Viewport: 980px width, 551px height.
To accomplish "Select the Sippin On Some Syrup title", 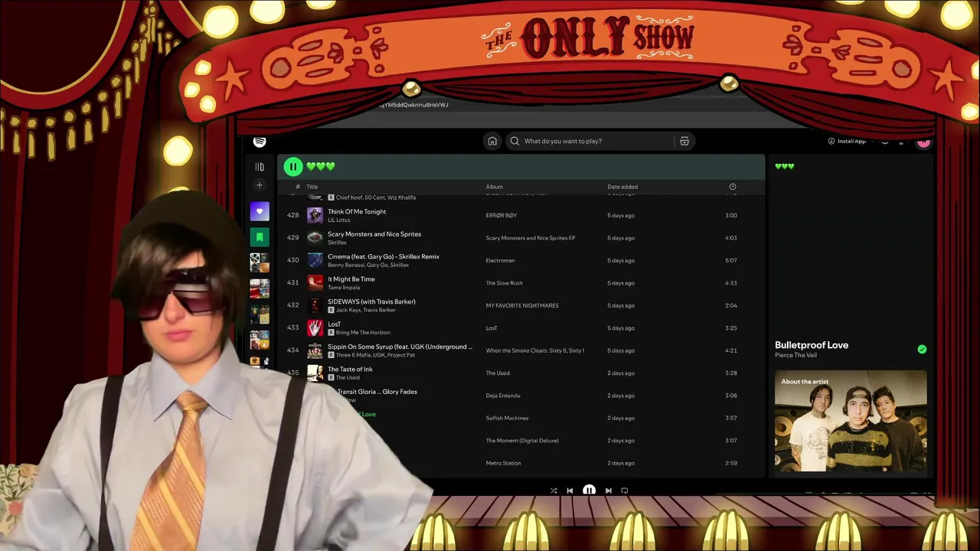I will (400, 347).
